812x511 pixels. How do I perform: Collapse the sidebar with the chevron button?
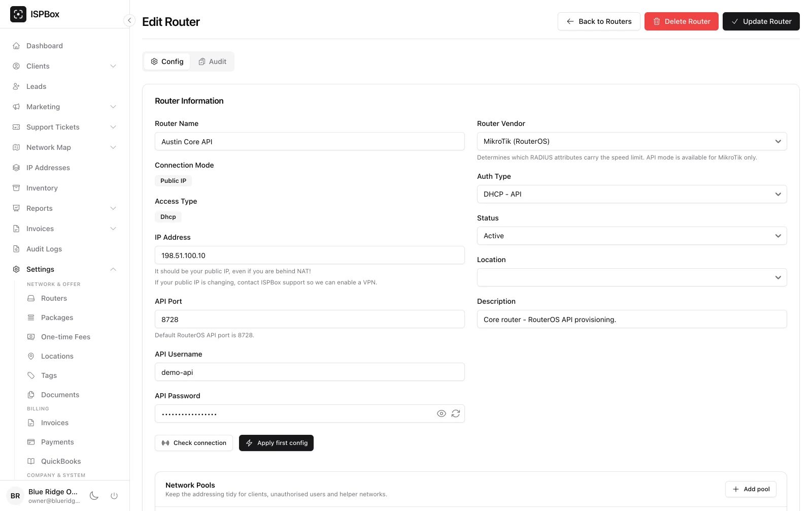click(x=129, y=20)
